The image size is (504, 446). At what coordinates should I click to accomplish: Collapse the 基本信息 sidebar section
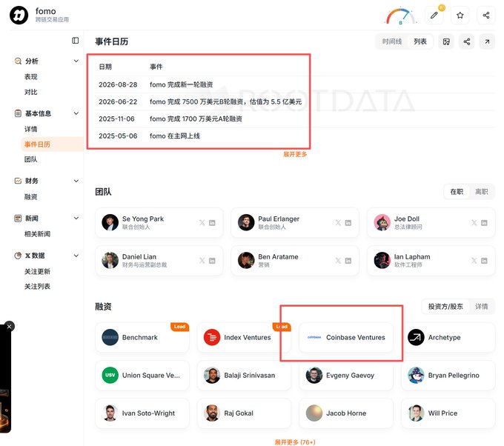76,113
